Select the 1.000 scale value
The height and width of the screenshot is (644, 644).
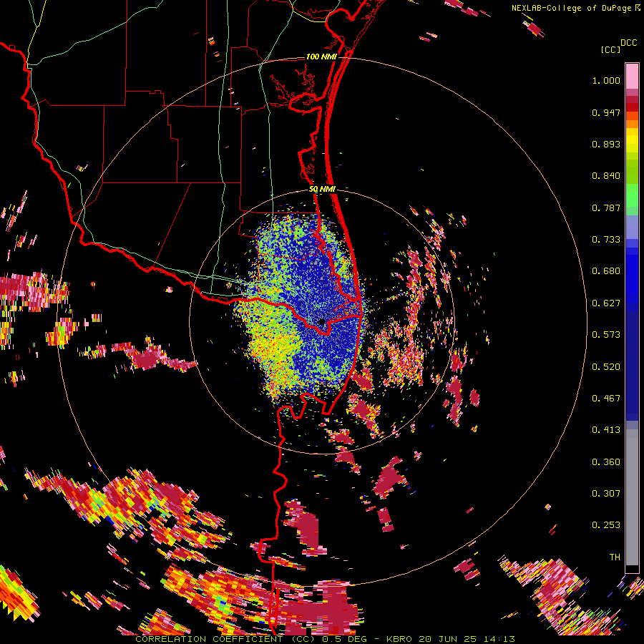pyautogui.click(x=606, y=80)
